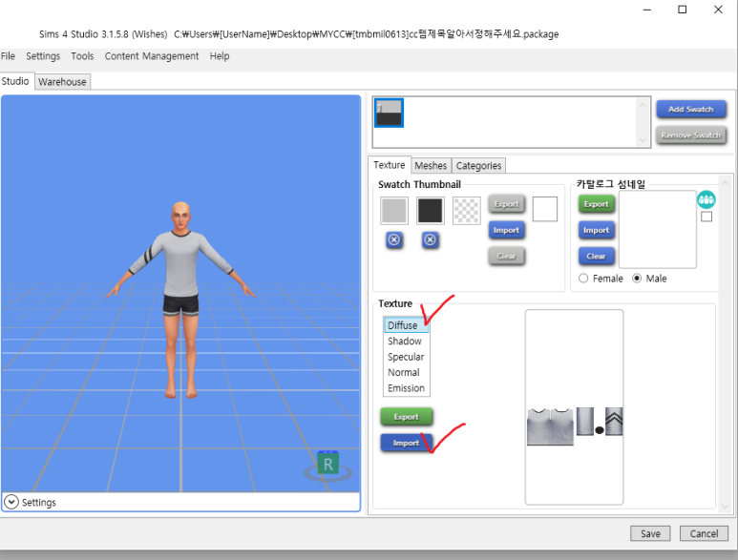This screenshot has height=560, width=738.
Task: Click the Swatch Thumbnail Import button
Action: (506, 230)
